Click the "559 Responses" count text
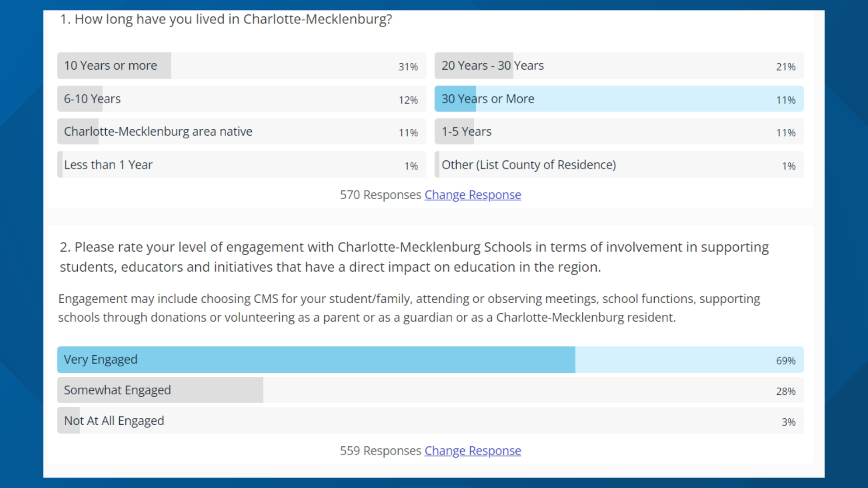868x488 pixels. [x=380, y=450]
